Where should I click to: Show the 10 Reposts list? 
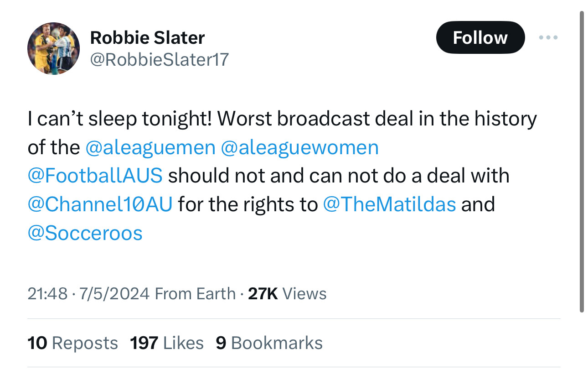[x=73, y=343]
